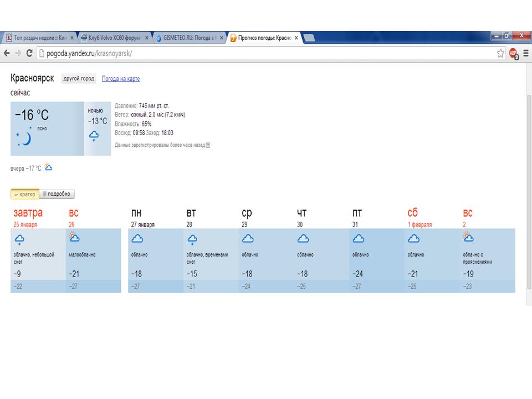The width and height of the screenshot is (532, 399).
Task: Click the browser Forward arrow
Action: 18,53
